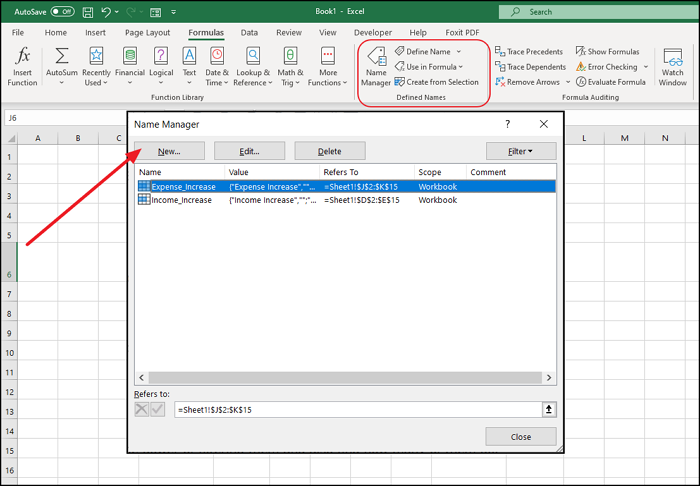Open the Filter dropdown in Name Manager
This screenshot has height=486, width=700.
pos(521,151)
